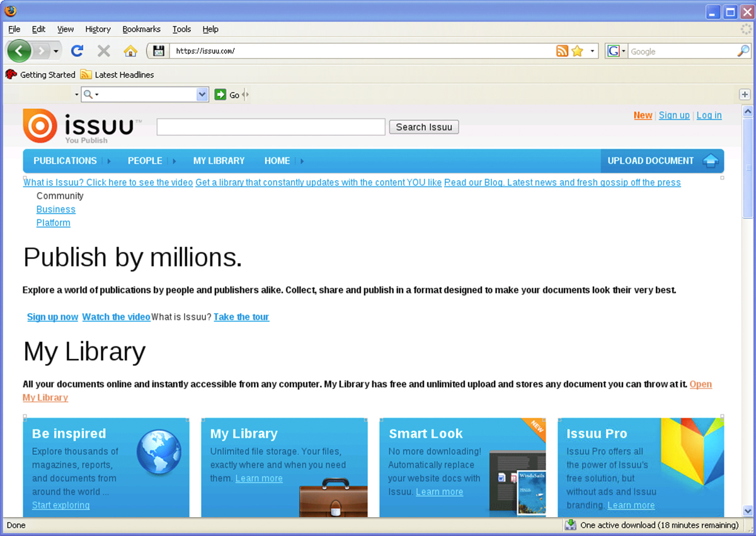Open the 'What is Issuu? Click here' video link
This screenshot has width=756, height=536.
pos(108,183)
